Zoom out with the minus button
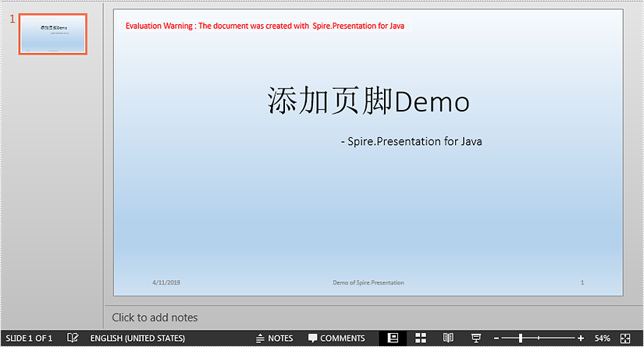Viewport: 644px width, 347px height. (496, 338)
